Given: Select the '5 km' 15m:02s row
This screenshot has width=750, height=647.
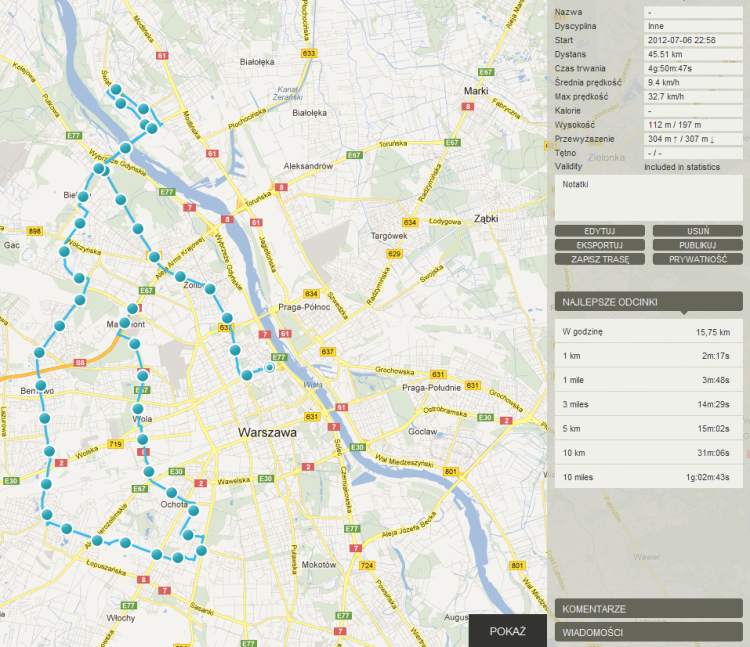Looking at the screenshot, I should 649,428.
